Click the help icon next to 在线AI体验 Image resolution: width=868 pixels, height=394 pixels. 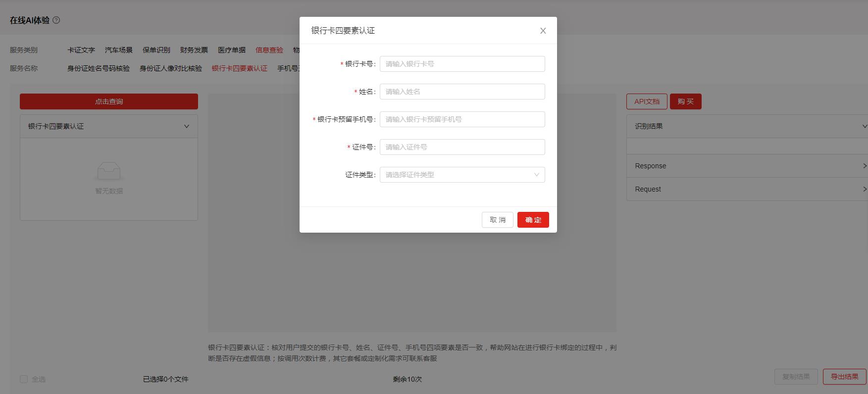point(56,20)
